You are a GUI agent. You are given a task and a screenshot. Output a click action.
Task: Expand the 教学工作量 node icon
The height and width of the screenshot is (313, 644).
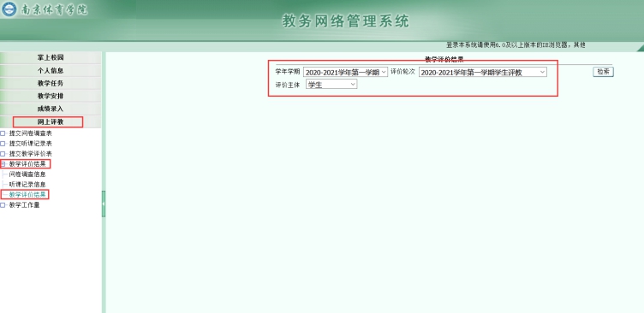coord(3,205)
